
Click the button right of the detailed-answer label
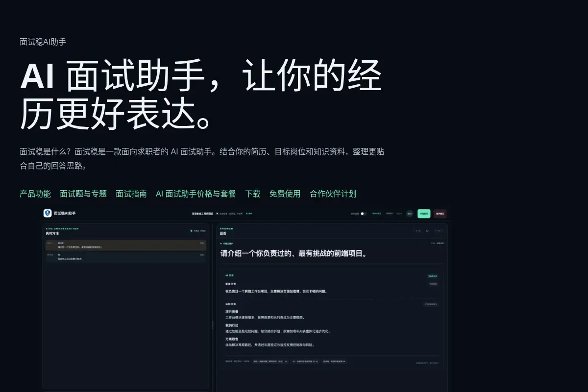pos(431,304)
